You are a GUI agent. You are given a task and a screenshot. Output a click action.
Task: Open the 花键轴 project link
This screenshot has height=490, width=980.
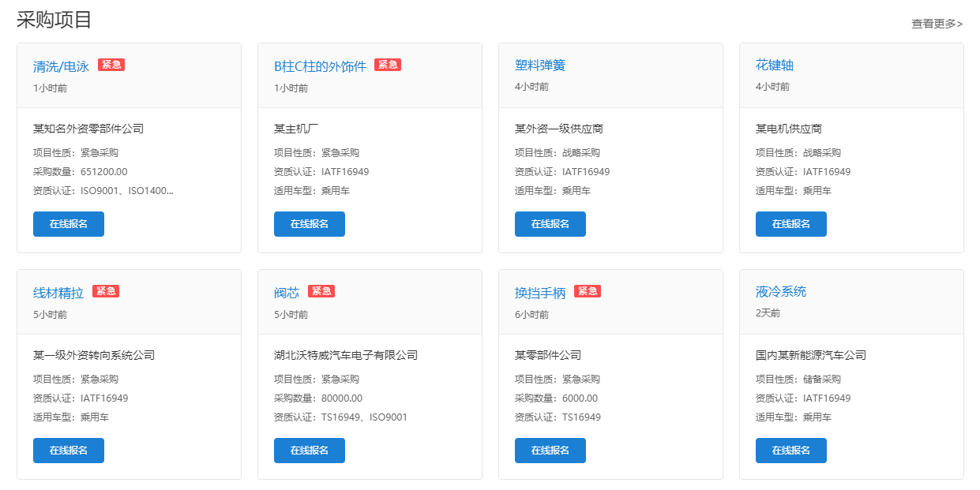[772, 65]
